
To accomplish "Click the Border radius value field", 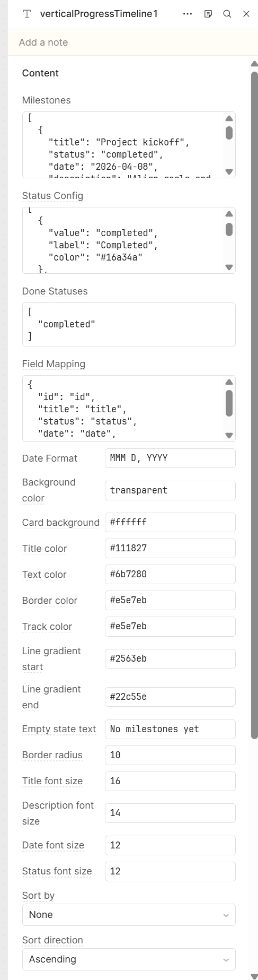I will [x=170, y=755].
